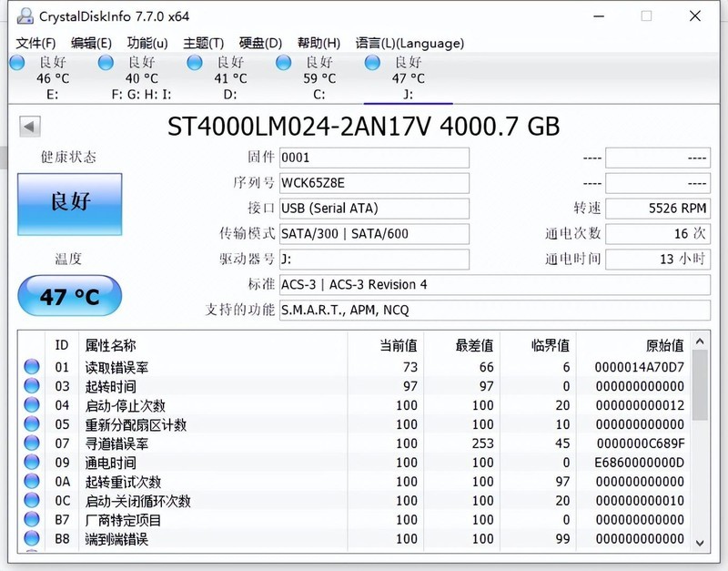Click the 接口 field USB (Serial ATA)

[x=374, y=209]
